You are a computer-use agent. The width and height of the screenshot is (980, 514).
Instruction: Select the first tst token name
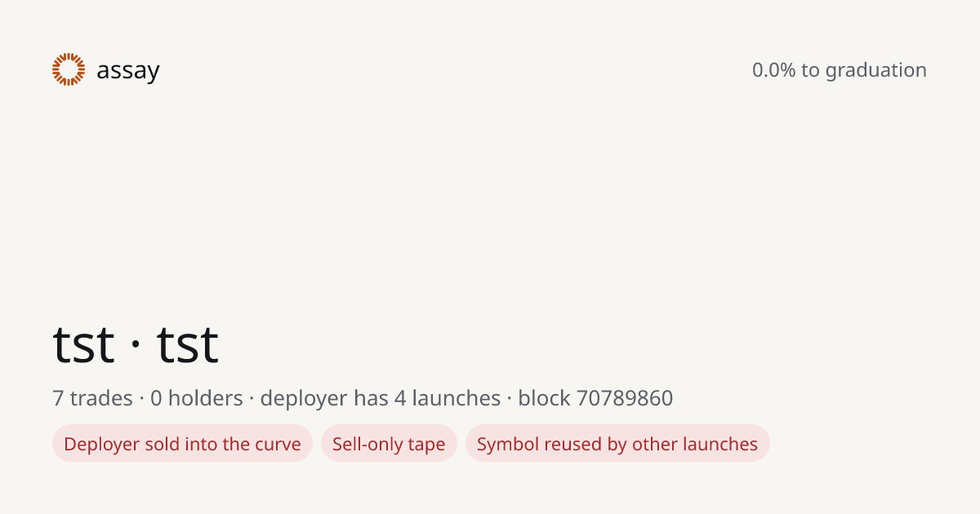pos(83,344)
